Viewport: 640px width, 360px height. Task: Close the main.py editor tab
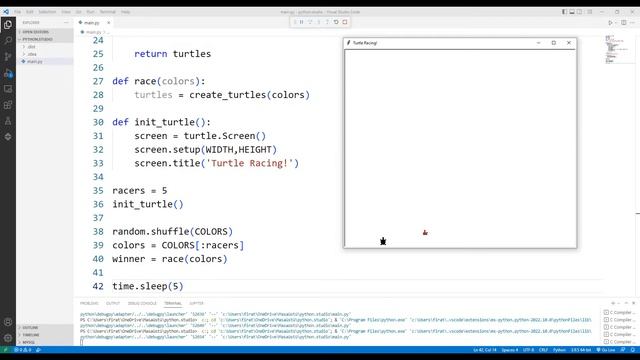coord(109,23)
